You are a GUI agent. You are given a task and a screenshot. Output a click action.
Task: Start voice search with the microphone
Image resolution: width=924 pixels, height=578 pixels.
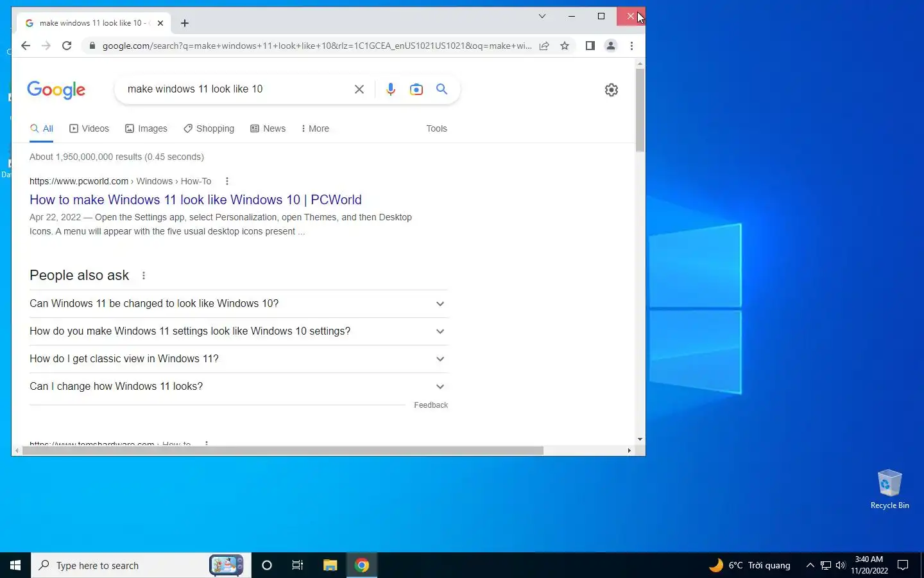point(391,89)
